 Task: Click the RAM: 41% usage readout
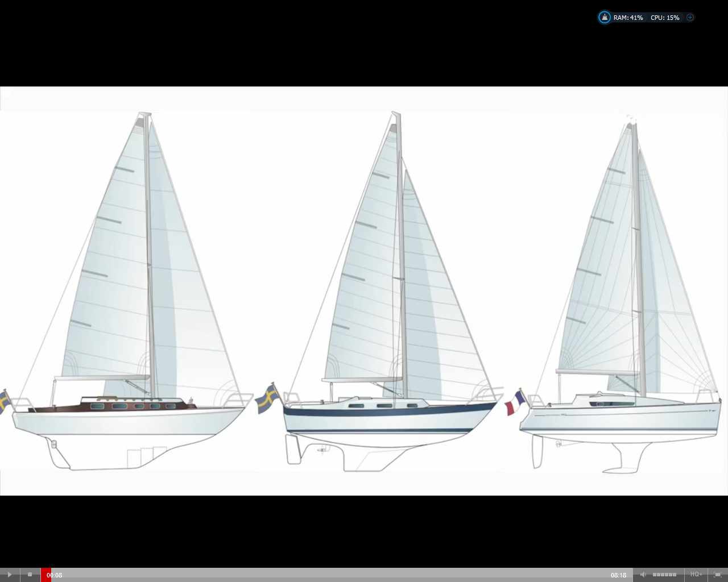628,18
